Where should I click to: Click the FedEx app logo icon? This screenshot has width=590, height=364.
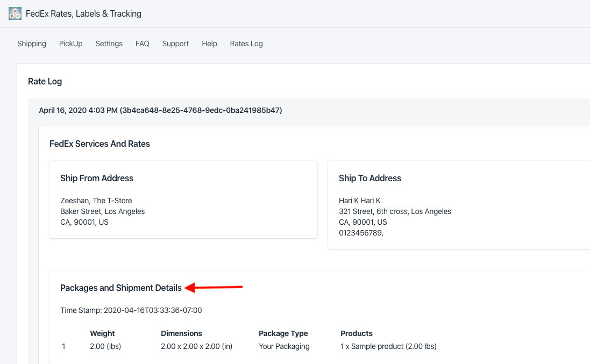click(15, 13)
